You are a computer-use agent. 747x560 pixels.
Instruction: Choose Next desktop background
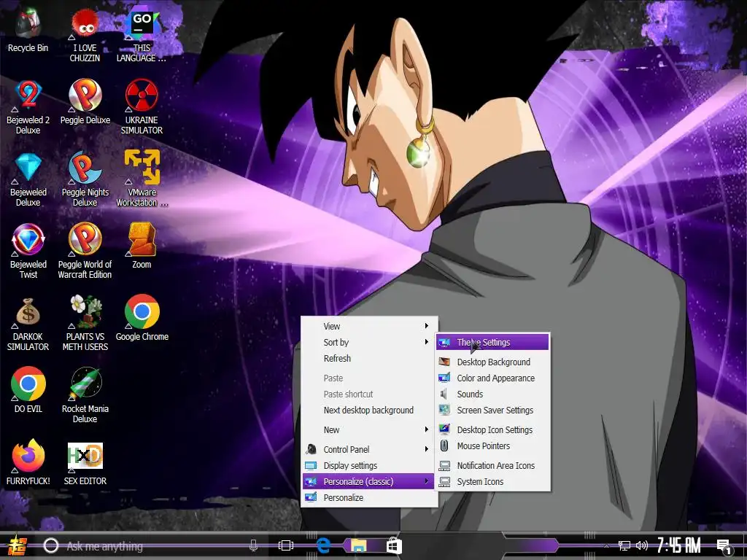tap(369, 410)
